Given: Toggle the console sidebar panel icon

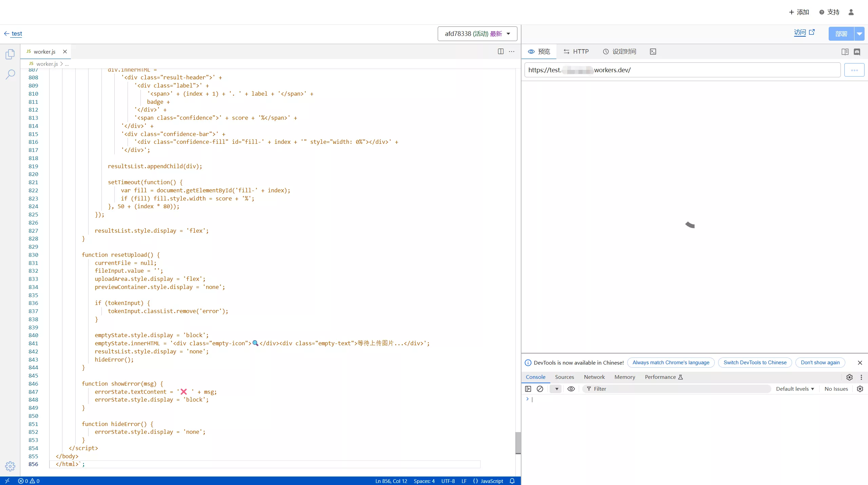Looking at the screenshot, I should [x=528, y=389].
